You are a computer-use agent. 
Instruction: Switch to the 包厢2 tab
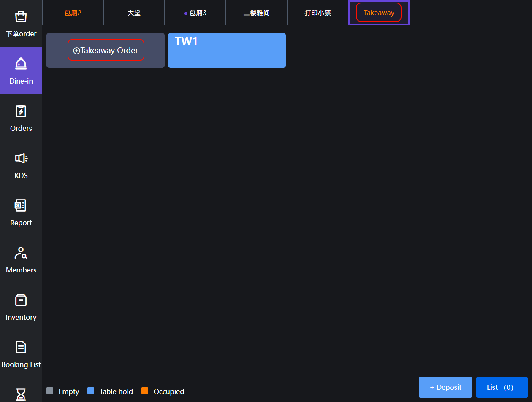coord(73,13)
